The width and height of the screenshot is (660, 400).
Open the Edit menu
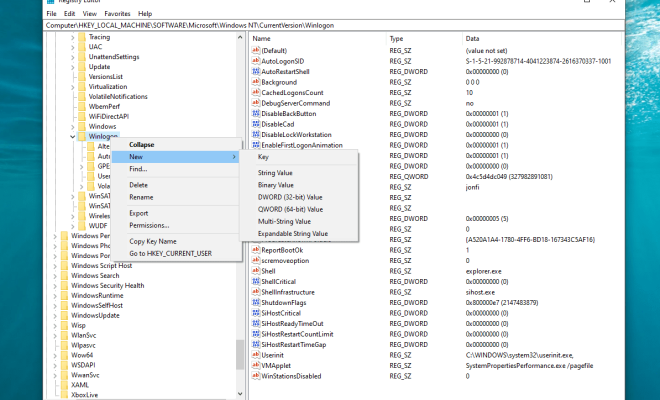69,13
